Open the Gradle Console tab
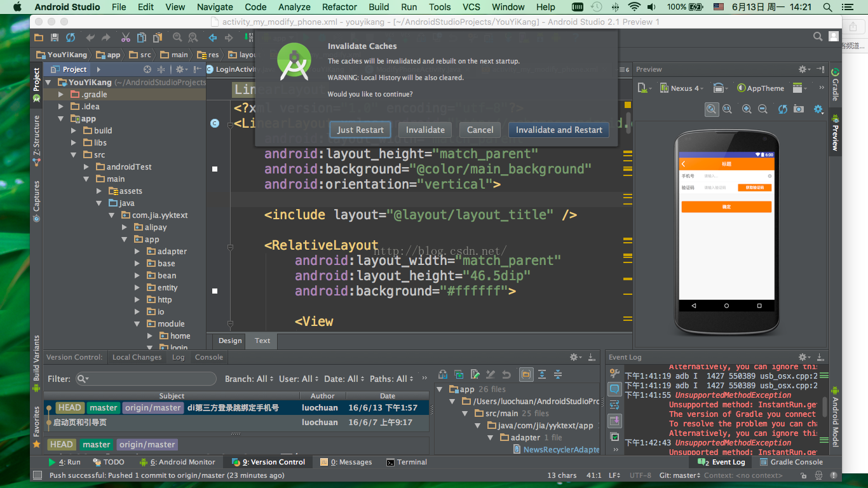The width and height of the screenshot is (868, 488). coord(790,462)
